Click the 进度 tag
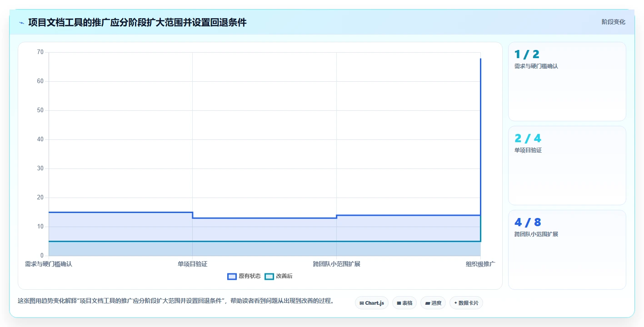This screenshot has height=327, width=644. pyautogui.click(x=433, y=303)
